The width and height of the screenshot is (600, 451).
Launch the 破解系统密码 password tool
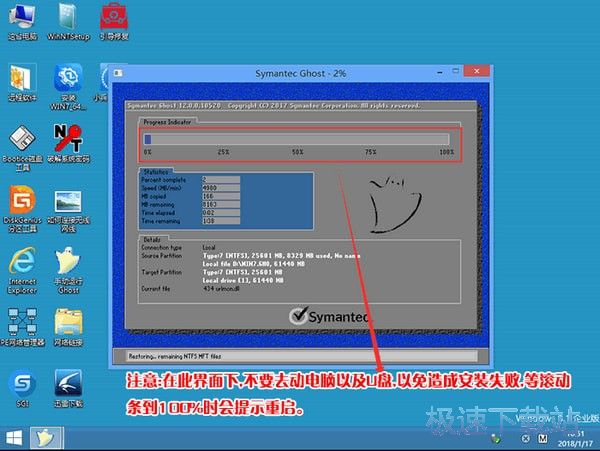point(69,138)
